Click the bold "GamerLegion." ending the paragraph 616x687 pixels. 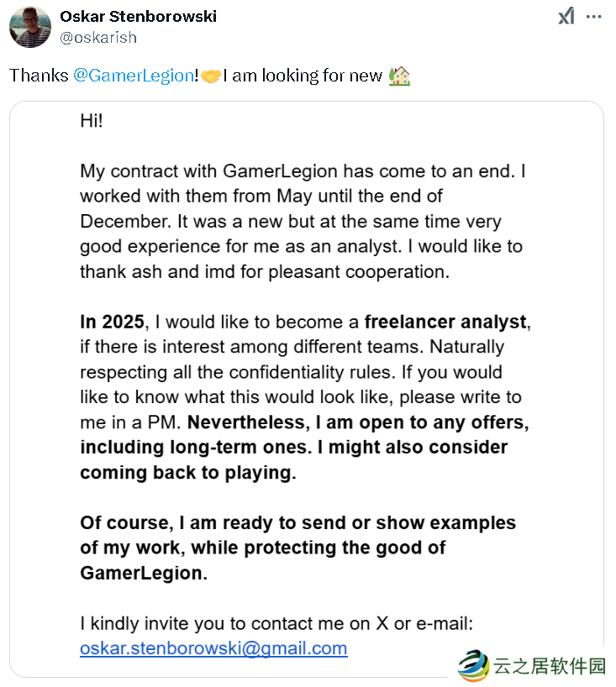coord(143,573)
